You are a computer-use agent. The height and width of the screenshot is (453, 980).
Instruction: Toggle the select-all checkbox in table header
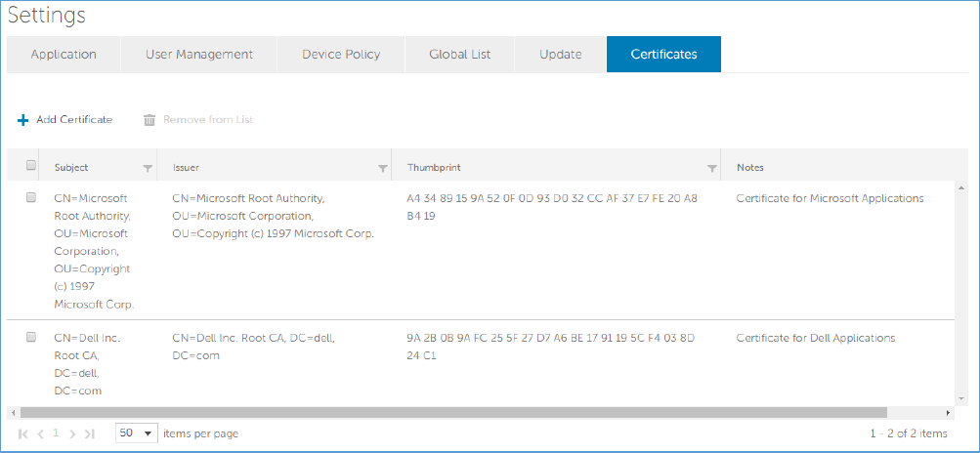[30, 166]
